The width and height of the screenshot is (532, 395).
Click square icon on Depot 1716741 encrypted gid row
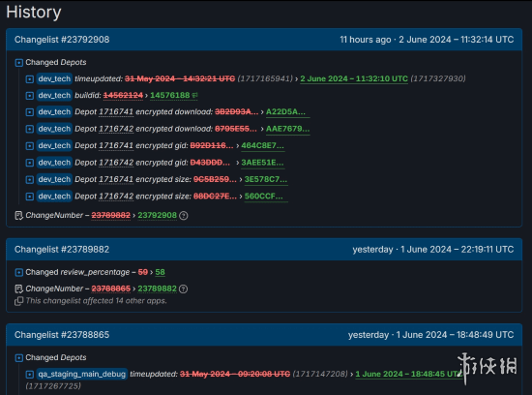[30, 146]
